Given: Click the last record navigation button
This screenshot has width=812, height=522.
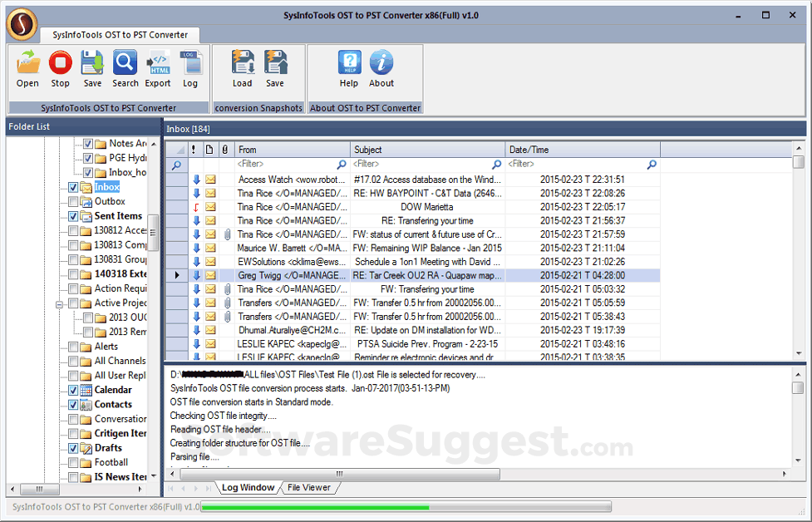Looking at the screenshot, I should (208, 489).
